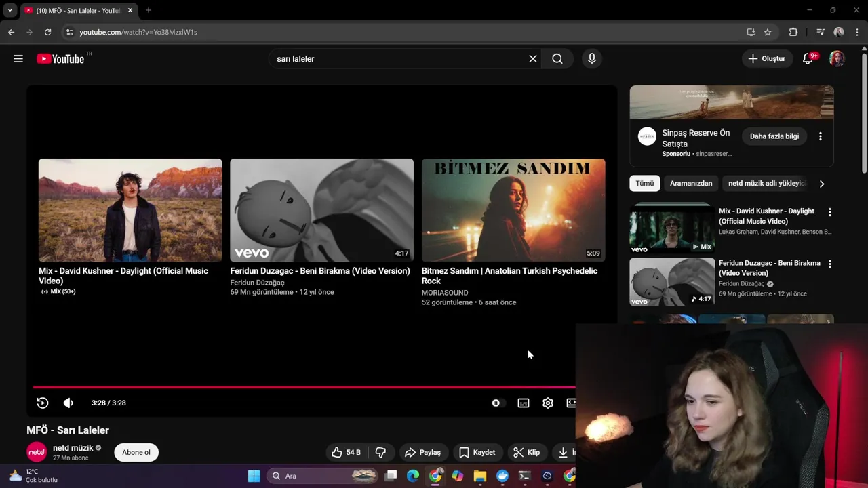Toggle the autoplay switch in player
868x488 pixels.
click(x=498, y=403)
